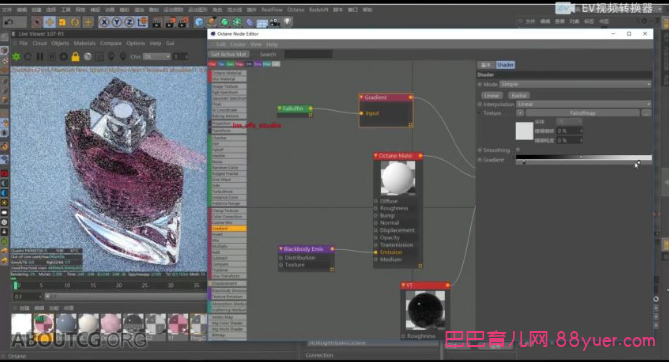Add a Marble node from the list
The height and width of the screenshot is (362, 669).
tap(229, 156)
